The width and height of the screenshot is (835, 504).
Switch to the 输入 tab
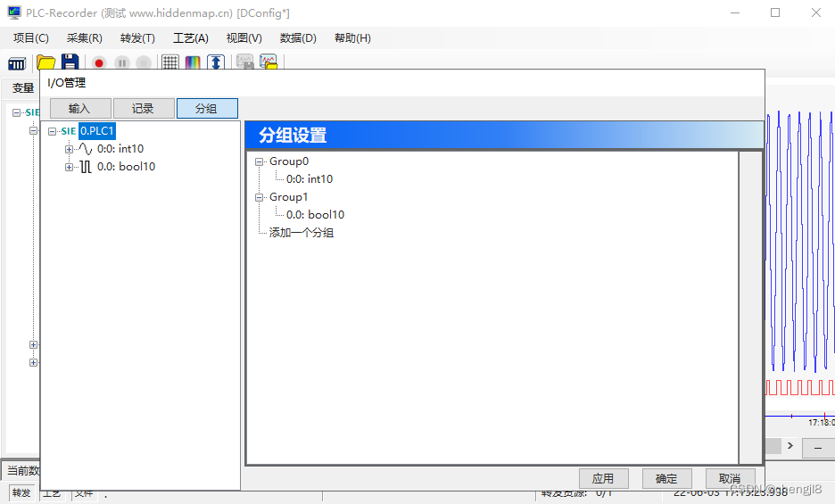80,108
